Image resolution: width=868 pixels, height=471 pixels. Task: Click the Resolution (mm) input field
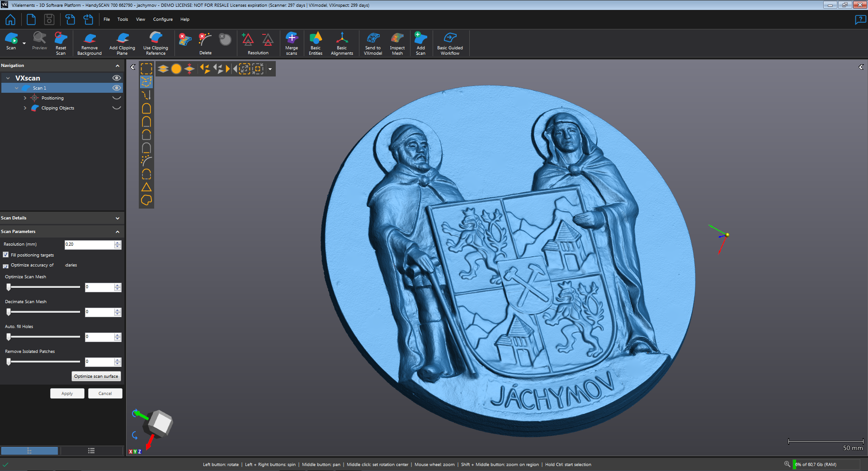[x=89, y=244]
